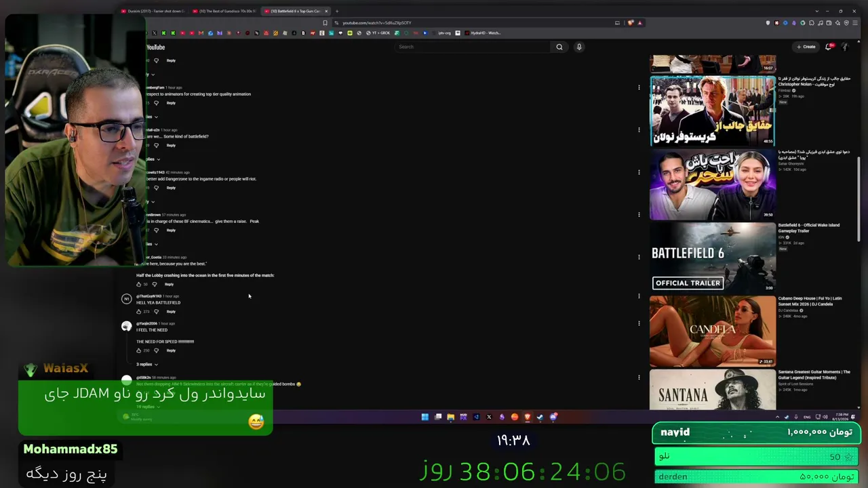Like the 'HELL YEA BATTLEFIELD' comment
Viewport: 868px width, 488px height.
point(139,312)
